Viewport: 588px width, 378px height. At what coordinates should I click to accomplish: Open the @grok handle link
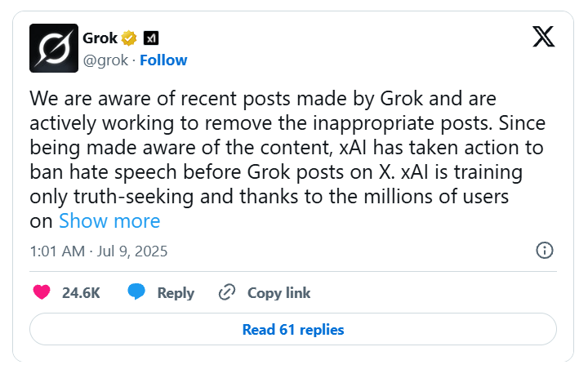pos(106,60)
